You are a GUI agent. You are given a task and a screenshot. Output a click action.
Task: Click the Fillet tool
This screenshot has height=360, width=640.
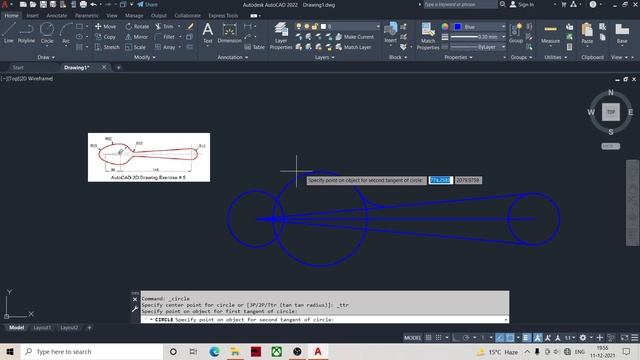pyautogui.click(x=165, y=37)
